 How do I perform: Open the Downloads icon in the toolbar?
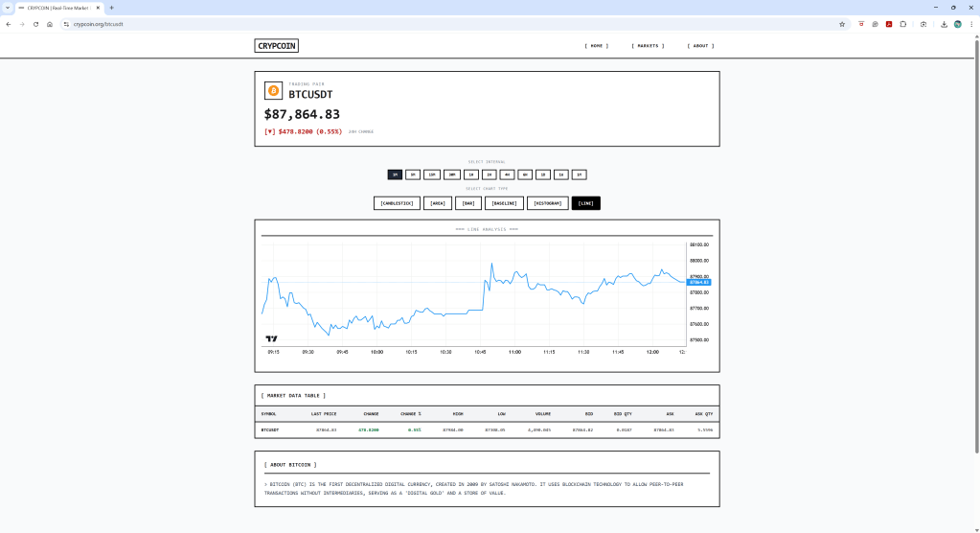pos(944,24)
